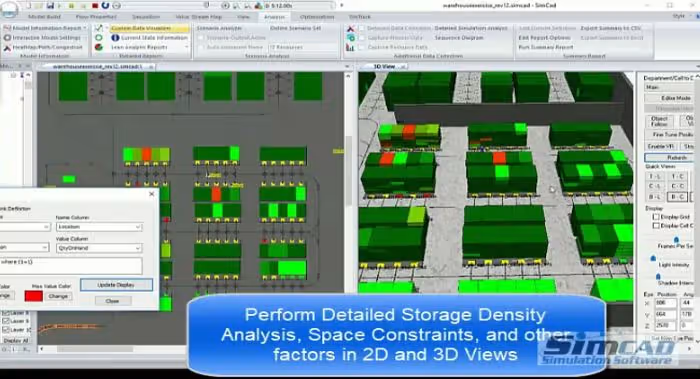Close the warehouse simcad document tab
Viewport: 700px width, 379px height.
151,67
